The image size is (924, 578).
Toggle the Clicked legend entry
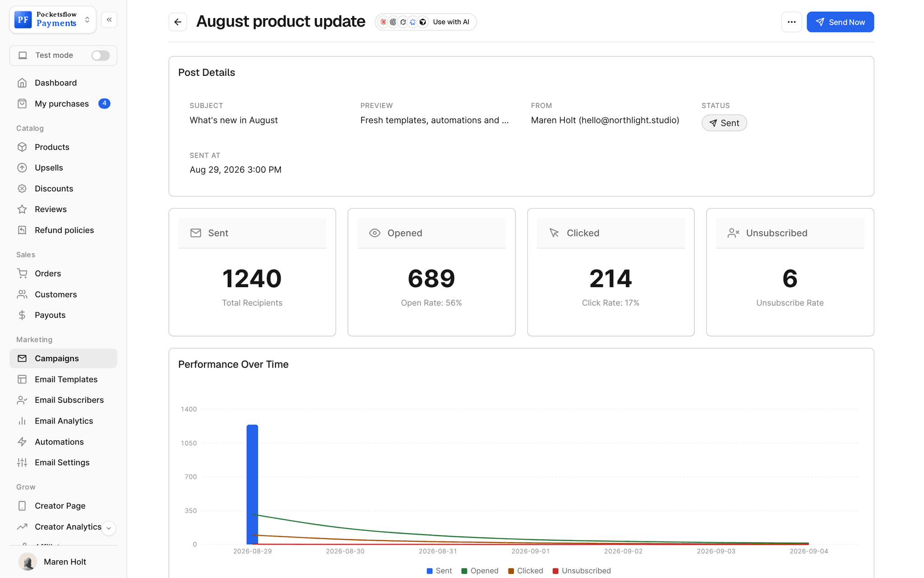coord(525,571)
